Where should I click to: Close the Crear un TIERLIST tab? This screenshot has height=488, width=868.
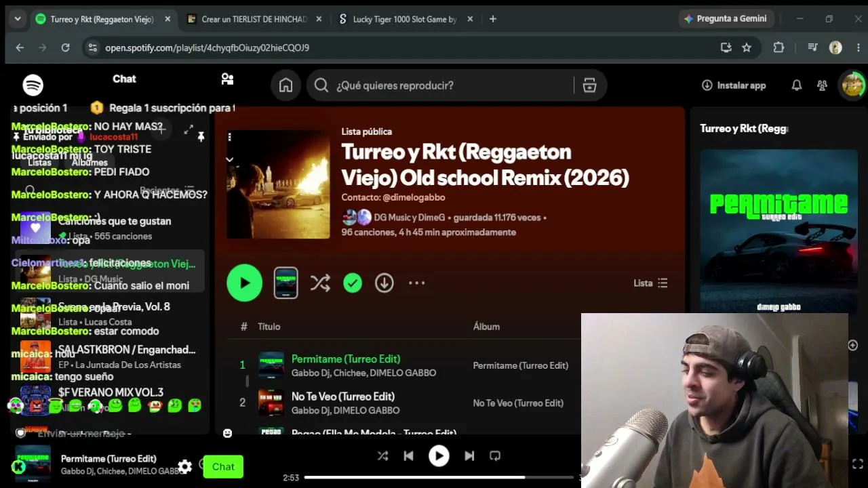pos(319,19)
